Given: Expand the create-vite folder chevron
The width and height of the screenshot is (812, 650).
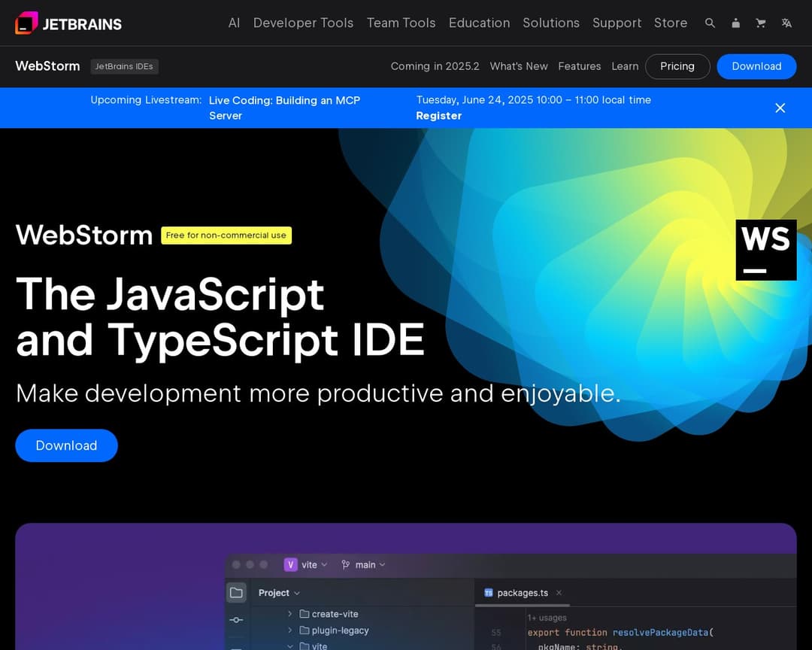Looking at the screenshot, I should 290,614.
